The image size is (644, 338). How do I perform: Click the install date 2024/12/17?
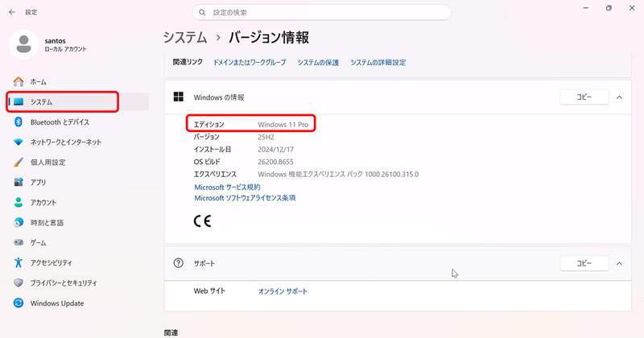click(x=275, y=149)
